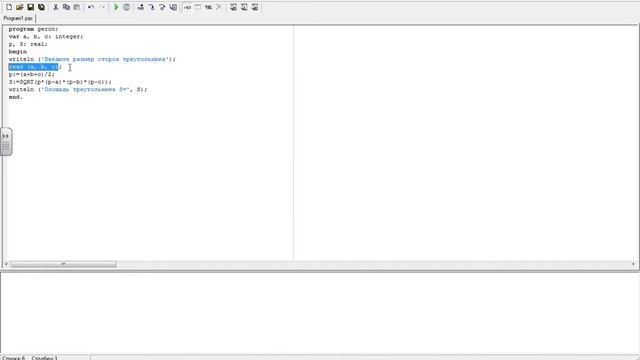The height and width of the screenshot is (360, 640).
Task: Open a file using the folder icon
Action: (20, 7)
